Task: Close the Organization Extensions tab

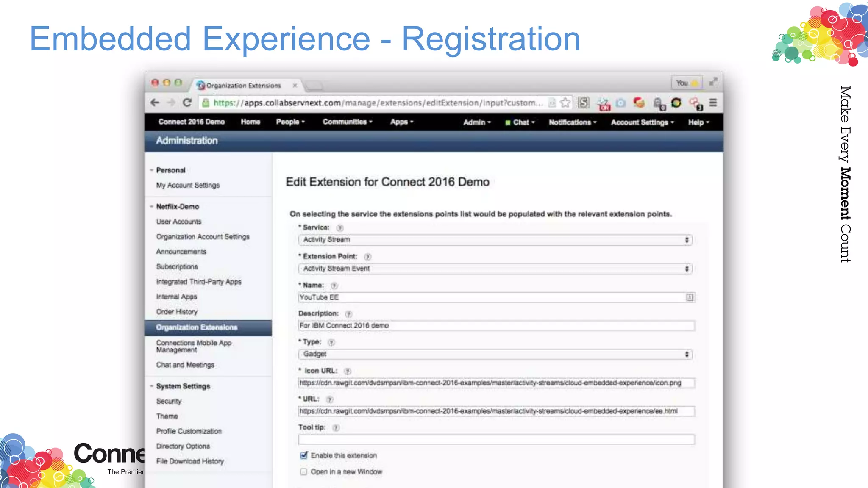Action: point(295,86)
